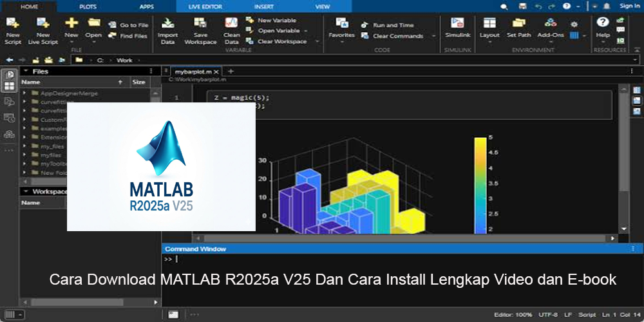Click the more sidebar options ellipsis

10,150
